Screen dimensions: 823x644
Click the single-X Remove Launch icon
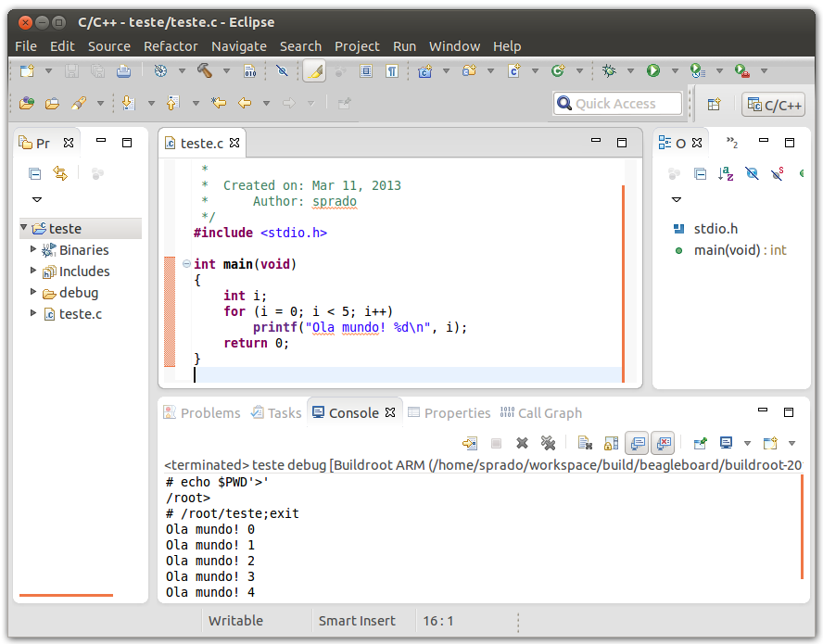pyautogui.click(x=522, y=444)
